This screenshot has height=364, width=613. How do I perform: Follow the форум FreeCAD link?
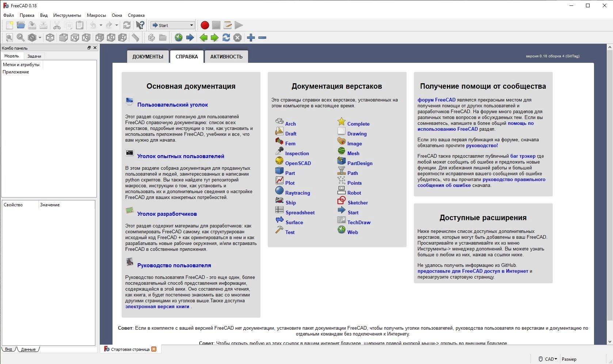click(437, 100)
